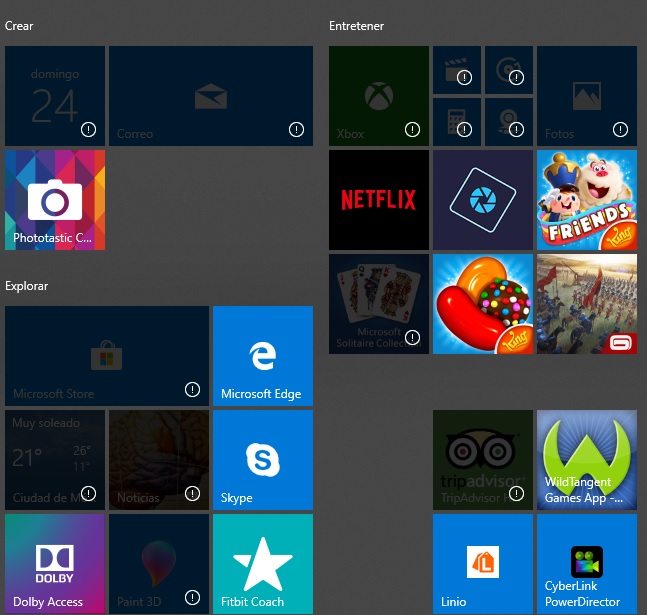Open Dolby Access tile

pos(55,564)
